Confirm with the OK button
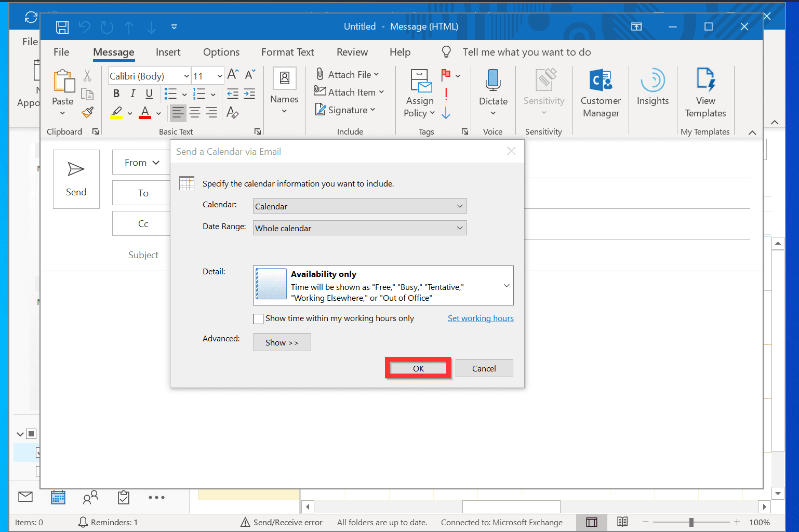 pos(418,368)
